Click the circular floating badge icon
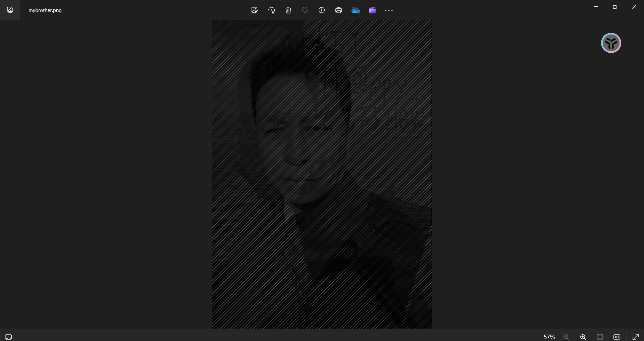Viewport: 644px width, 341px height. point(611,43)
